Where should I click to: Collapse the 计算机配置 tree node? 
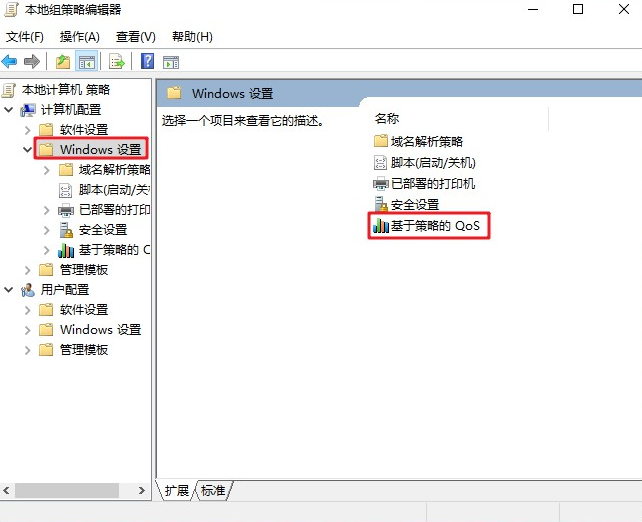click(9, 110)
